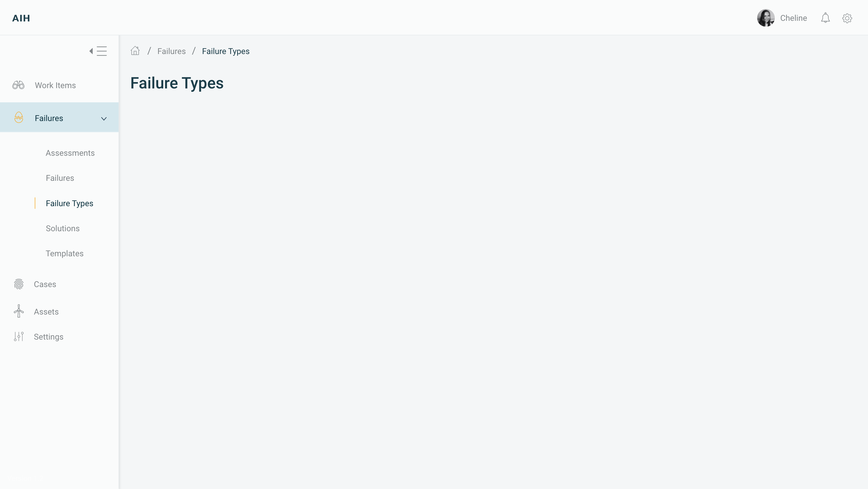The width and height of the screenshot is (868, 489).
Task: Click the Failures cracked egg icon
Action: pos(19,118)
